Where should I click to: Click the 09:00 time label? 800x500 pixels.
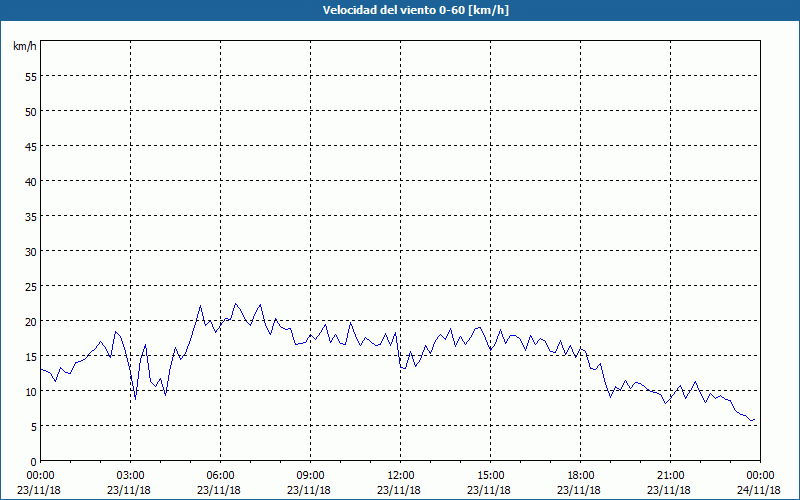click(310, 476)
